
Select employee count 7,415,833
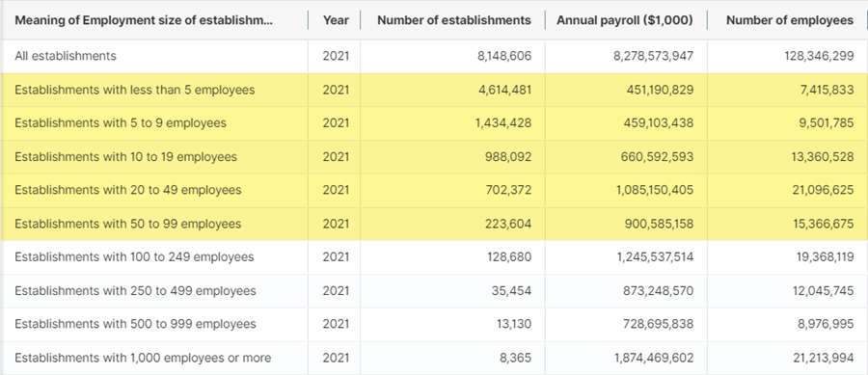click(827, 90)
